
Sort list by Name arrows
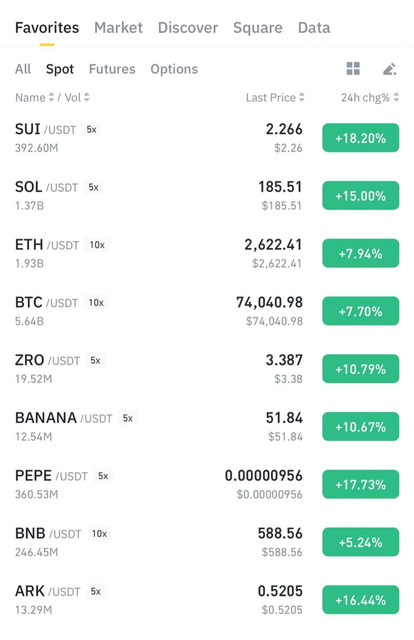click(x=51, y=98)
